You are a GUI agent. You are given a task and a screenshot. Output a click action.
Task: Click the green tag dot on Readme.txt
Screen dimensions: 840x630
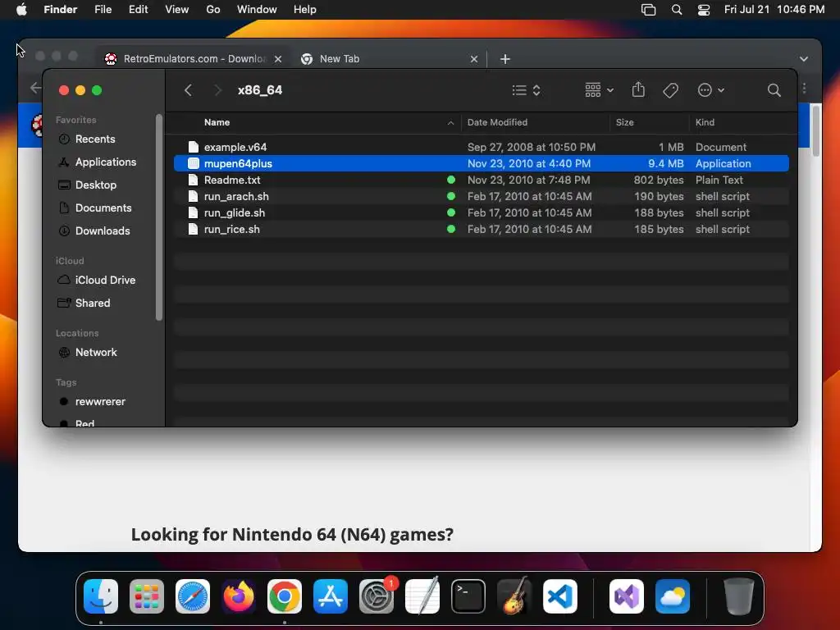click(x=451, y=180)
